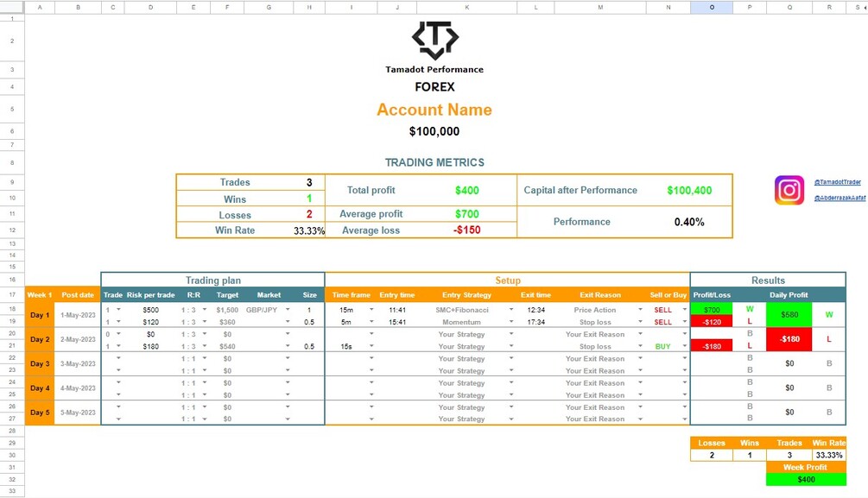Click the Day 3 orange cell
Image resolution: width=868 pixels, height=498 pixels.
point(40,363)
